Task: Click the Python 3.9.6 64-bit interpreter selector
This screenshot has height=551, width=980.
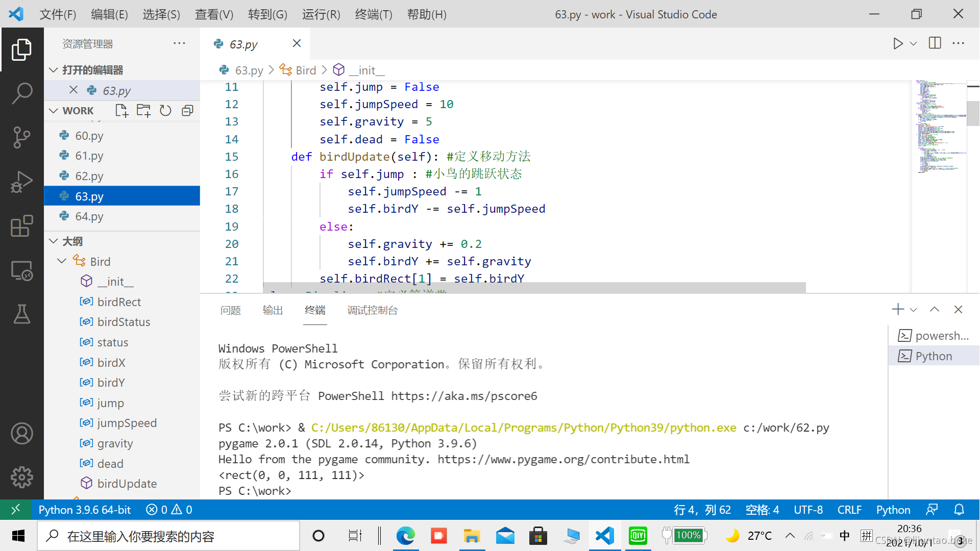Action: (x=85, y=510)
